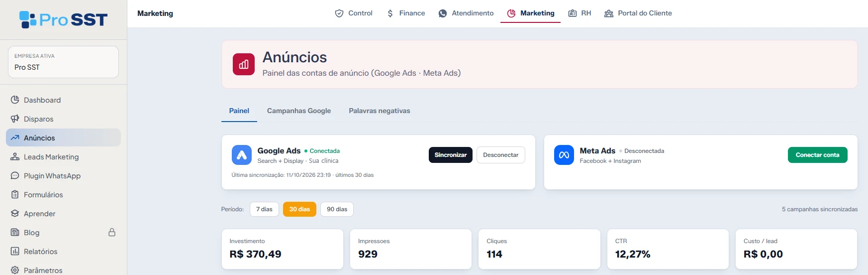Click the RH ID card icon

coord(573,13)
